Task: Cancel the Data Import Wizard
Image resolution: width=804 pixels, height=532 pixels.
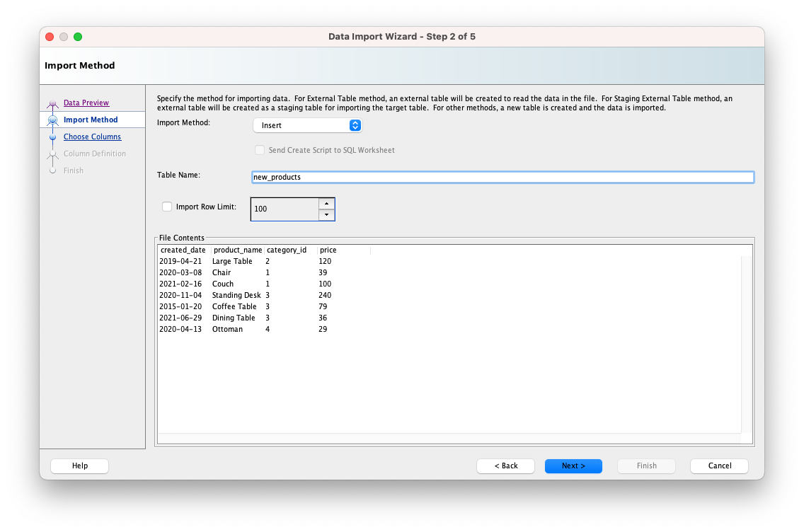Action: (719, 466)
